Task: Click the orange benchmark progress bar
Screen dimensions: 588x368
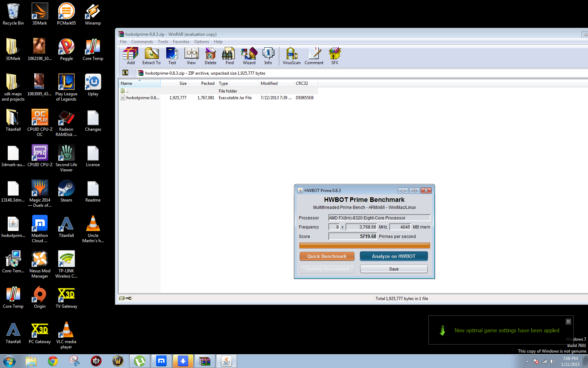Action: pos(364,246)
